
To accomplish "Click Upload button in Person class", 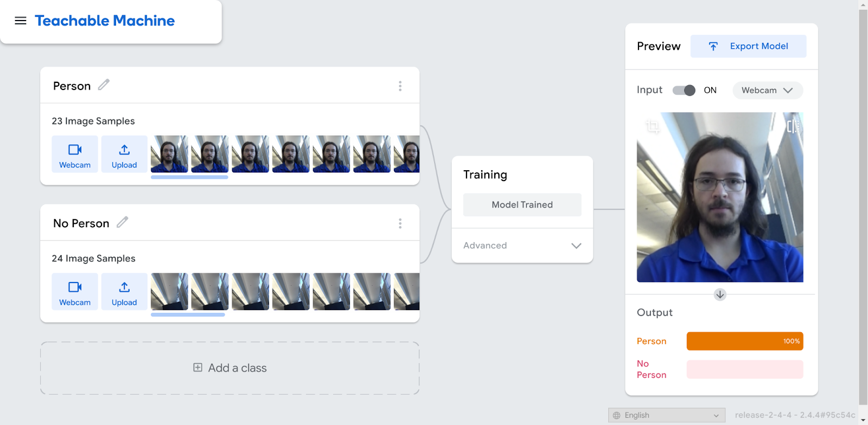I will click(124, 154).
